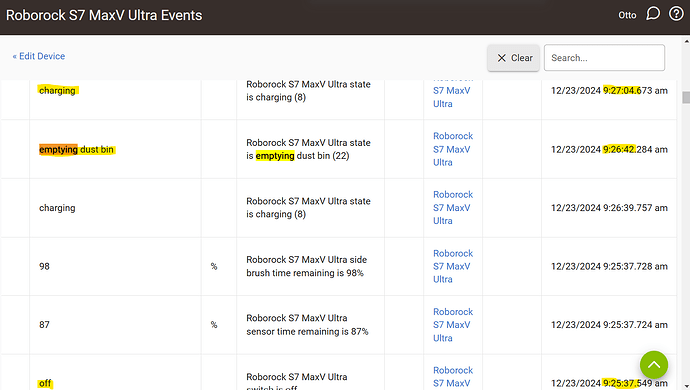Open Roborock device link in 9:26:39.757 row
This screenshot has height=390, width=690.
click(x=453, y=208)
